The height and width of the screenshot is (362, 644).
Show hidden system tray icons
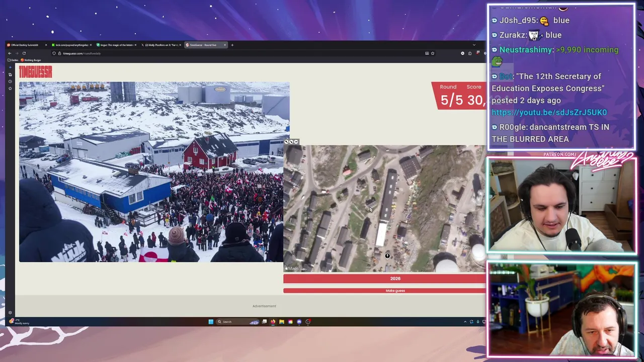pos(465,322)
